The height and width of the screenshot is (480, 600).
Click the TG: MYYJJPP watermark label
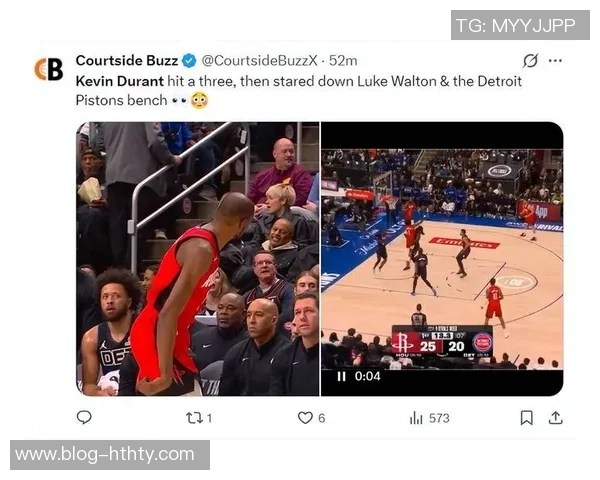[x=520, y=25]
